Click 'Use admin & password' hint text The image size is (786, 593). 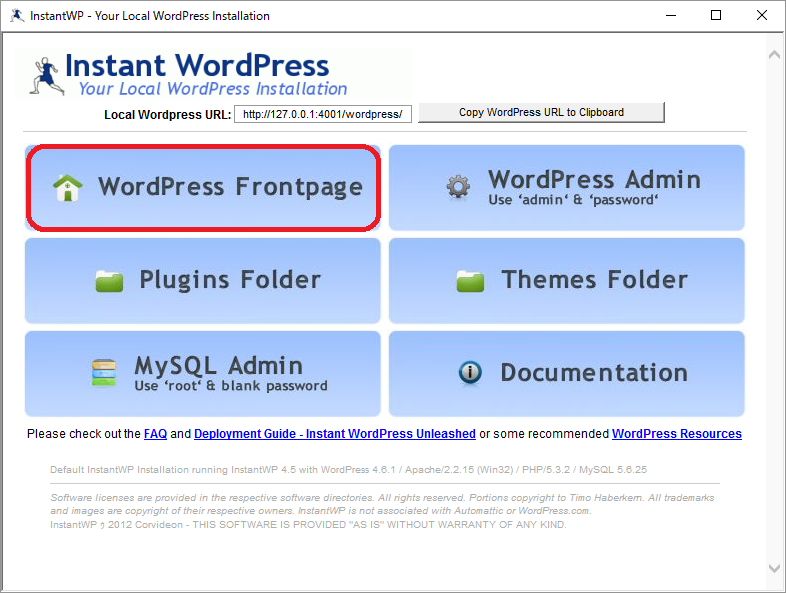point(573,200)
